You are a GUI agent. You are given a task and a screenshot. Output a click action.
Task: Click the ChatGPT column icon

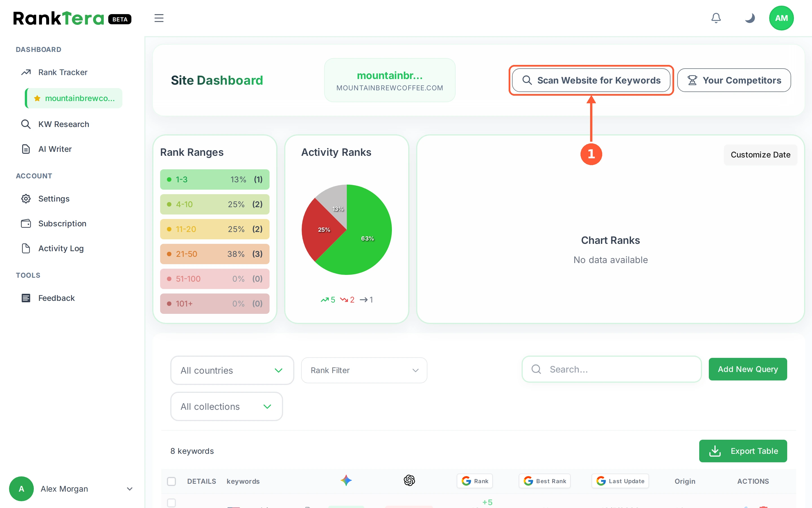(x=409, y=480)
